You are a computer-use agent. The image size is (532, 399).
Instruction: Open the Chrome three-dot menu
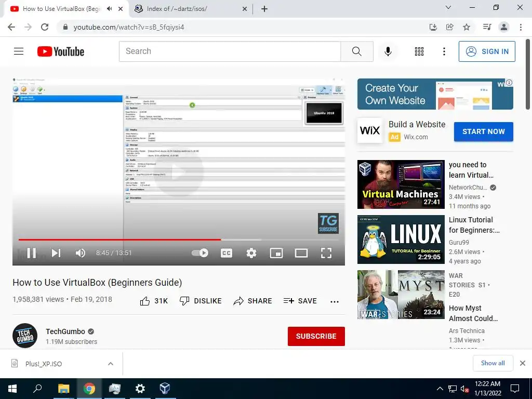coord(521,27)
